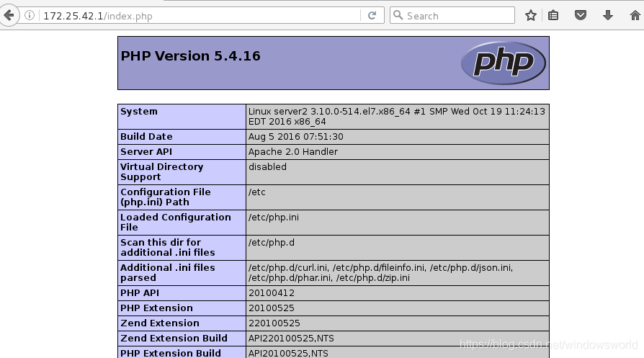The width and height of the screenshot is (644, 358).
Task: Save page to Pocket icon
Action: click(581, 16)
